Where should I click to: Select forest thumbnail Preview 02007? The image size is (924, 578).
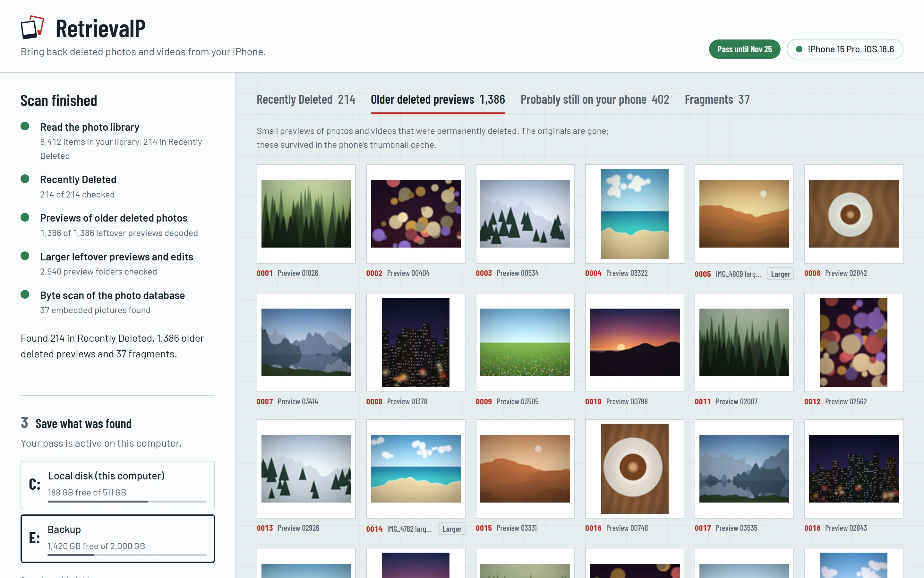(744, 342)
